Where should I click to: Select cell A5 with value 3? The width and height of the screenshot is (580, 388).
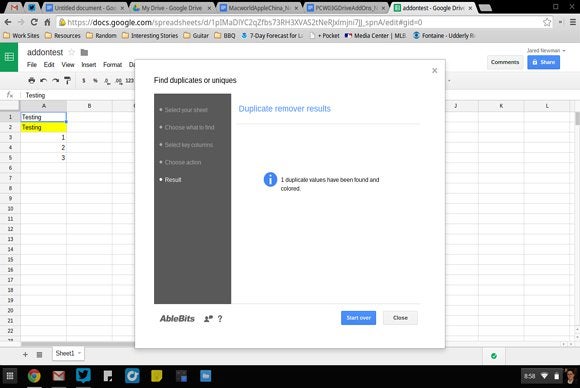tap(44, 158)
